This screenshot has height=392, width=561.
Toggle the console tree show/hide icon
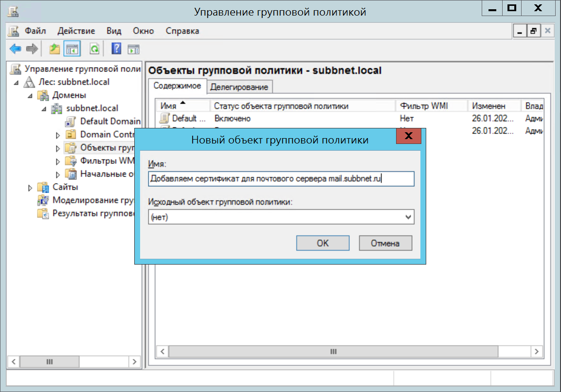pos(72,49)
